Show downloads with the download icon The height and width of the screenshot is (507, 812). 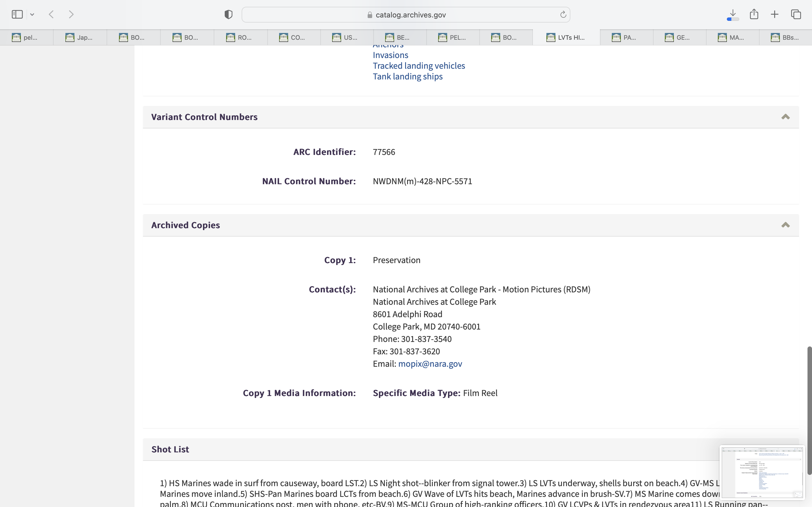(733, 14)
